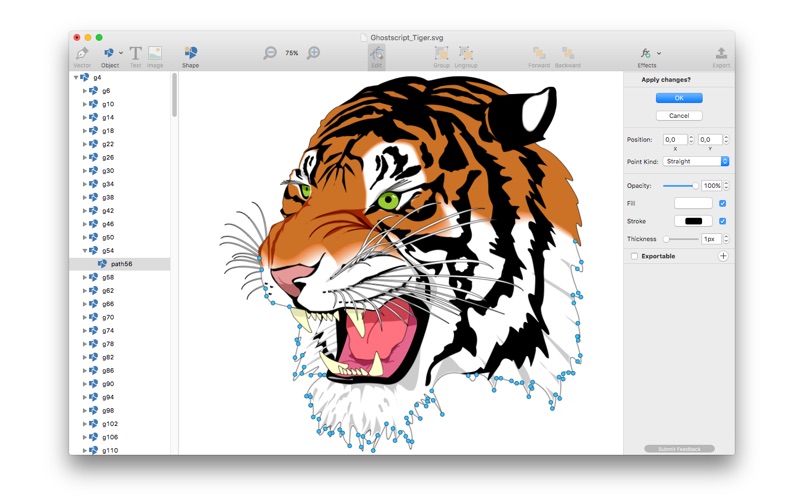Image resolution: width=800 pixels, height=500 pixels.
Task: Ungroup the selected objects
Action: pos(465,53)
